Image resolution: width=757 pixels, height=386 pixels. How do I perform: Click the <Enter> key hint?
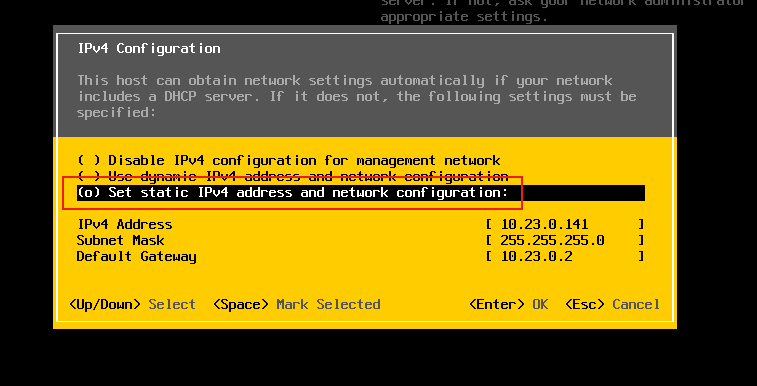pyautogui.click(x=497, y=304)
